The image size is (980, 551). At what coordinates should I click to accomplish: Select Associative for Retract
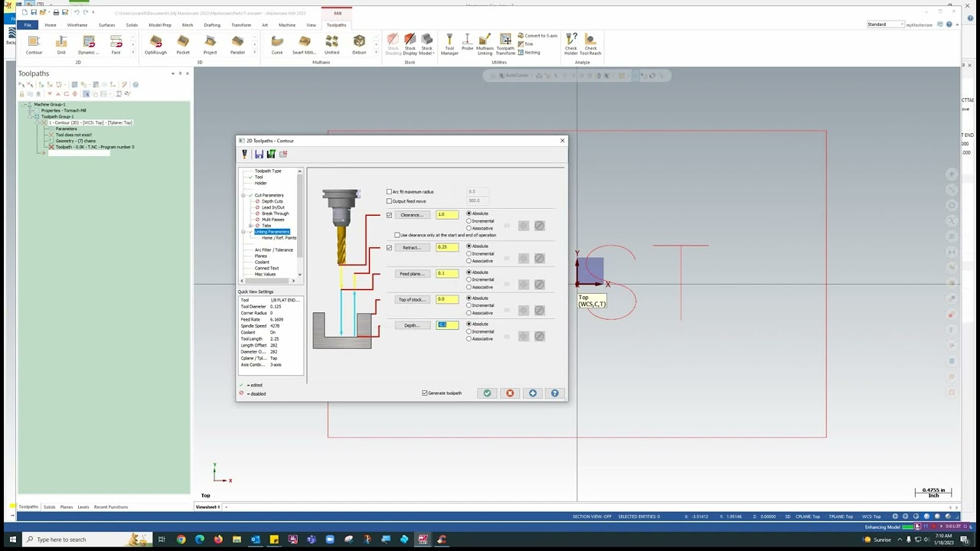[x=469, y=261]
